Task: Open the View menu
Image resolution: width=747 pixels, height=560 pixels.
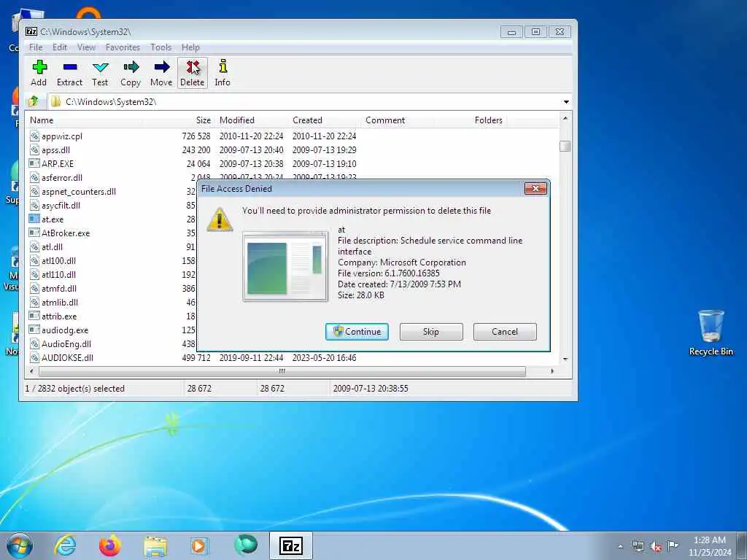Action: pos(86,47)
